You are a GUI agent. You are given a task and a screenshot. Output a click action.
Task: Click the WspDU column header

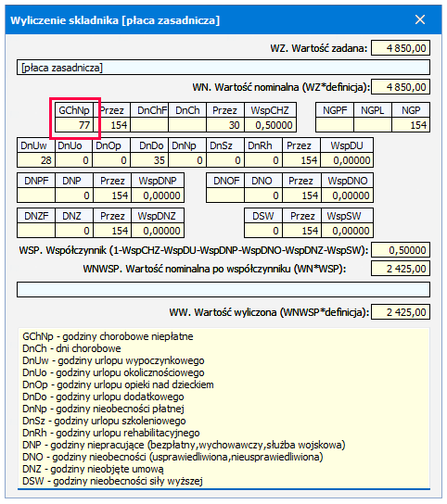tap(347, 145)
